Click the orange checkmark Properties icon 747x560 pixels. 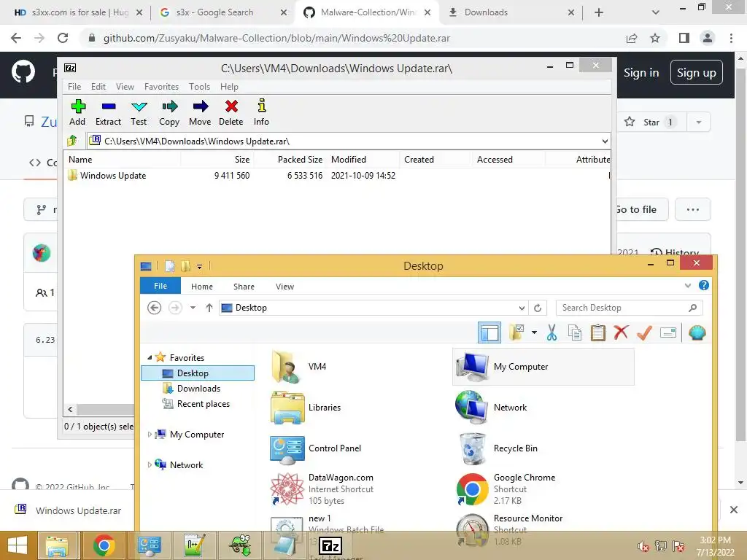[x=644, y=332]
